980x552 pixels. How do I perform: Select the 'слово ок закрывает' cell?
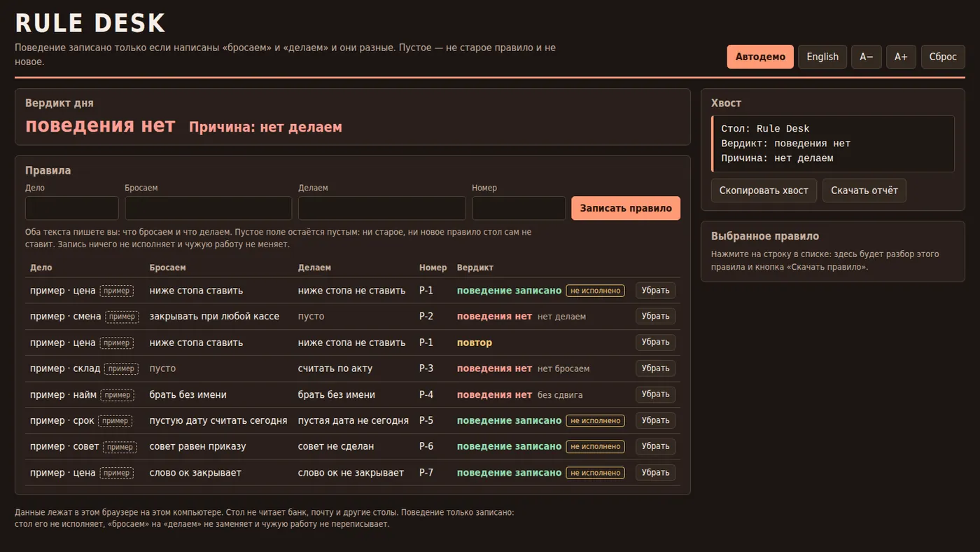(195, 473)
